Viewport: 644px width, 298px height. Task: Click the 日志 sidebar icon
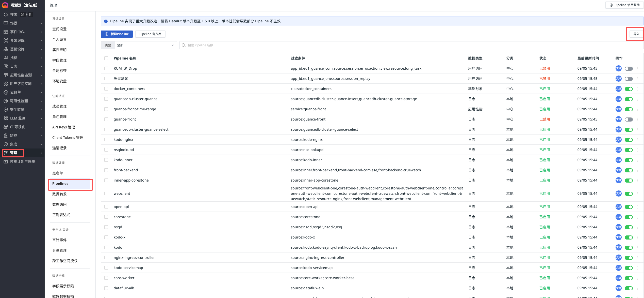[x=6, y=66]
